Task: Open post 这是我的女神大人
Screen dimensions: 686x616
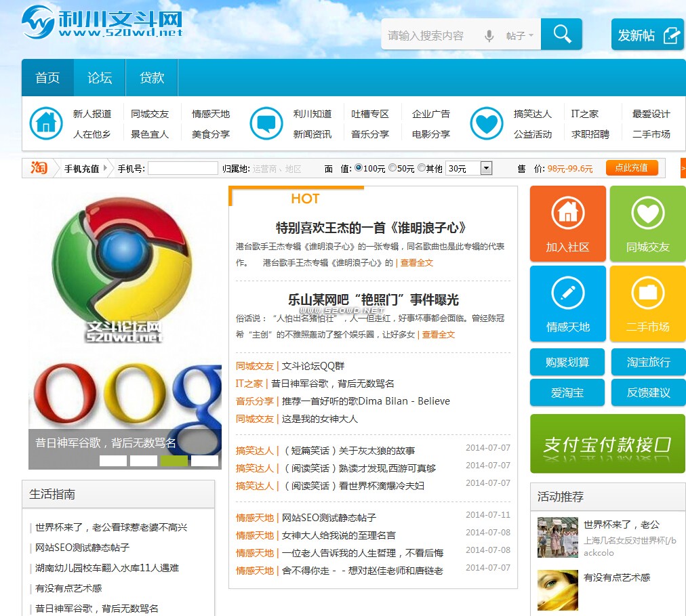Action: (320, 419)
